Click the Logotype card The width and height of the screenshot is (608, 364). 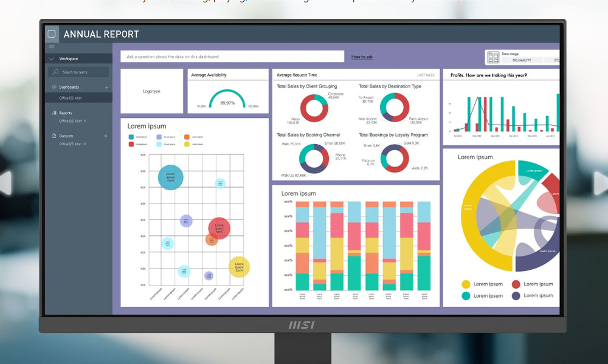click(x=151, y=91)
